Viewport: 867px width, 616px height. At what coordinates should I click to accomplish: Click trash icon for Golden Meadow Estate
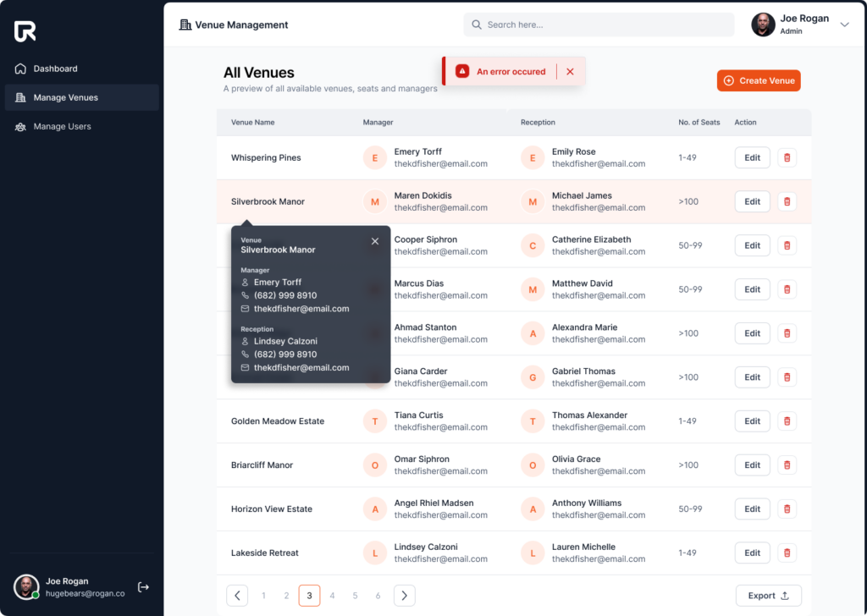point(787,421)
